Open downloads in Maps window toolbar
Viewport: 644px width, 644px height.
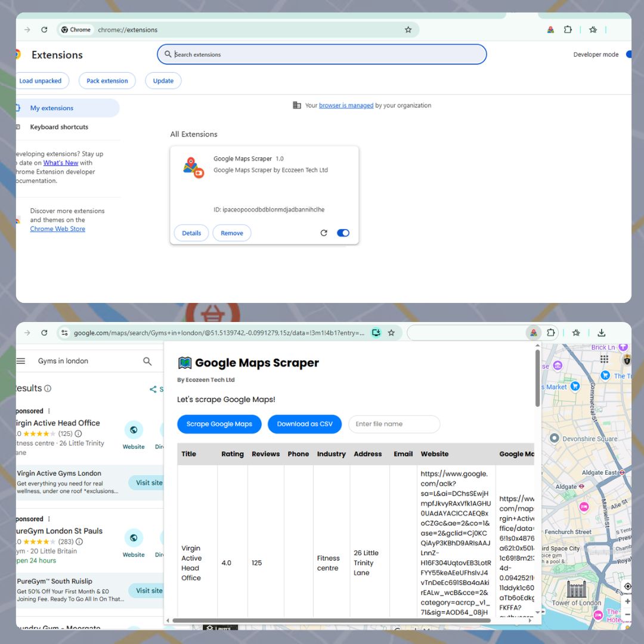[x=601, y=333]
